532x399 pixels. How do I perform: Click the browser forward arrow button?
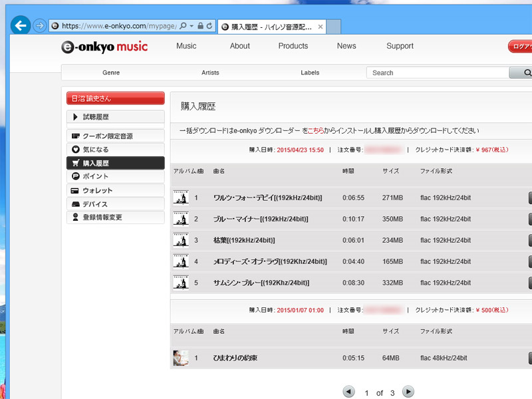point(40,26)
